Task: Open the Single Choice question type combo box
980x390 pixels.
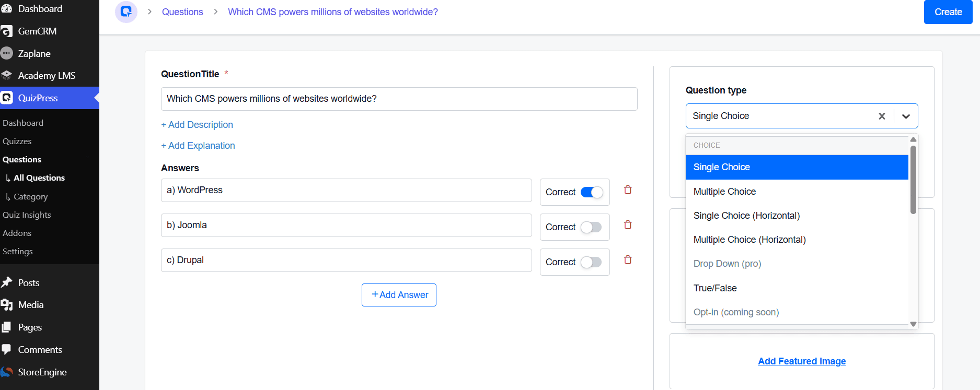Action: click(x=802, y=116)
